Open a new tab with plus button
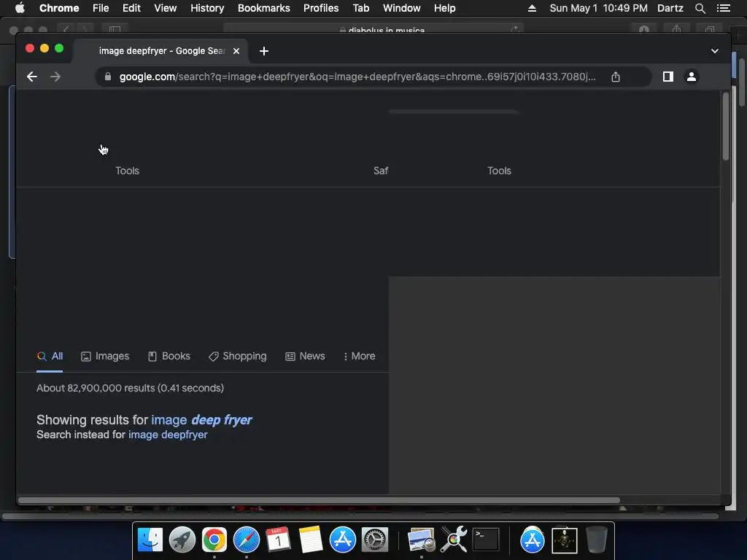The image size is (747, 560). coord(264,51)
